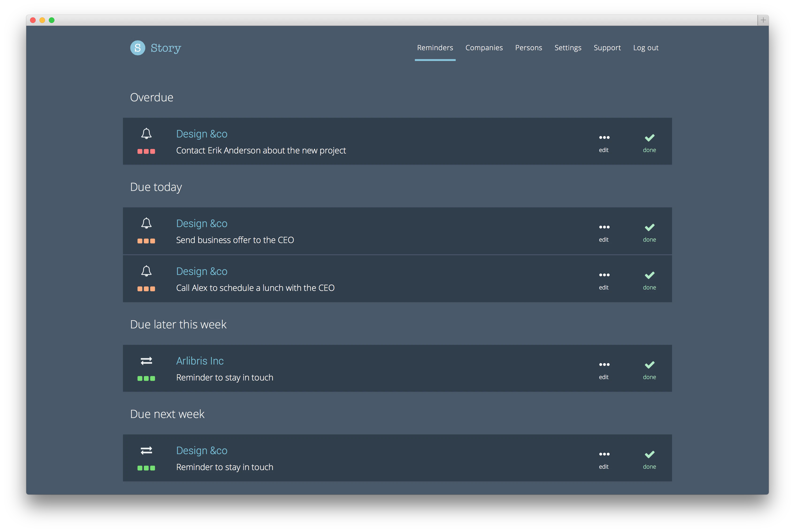Click the Settings navigation item

coord(568,48)
